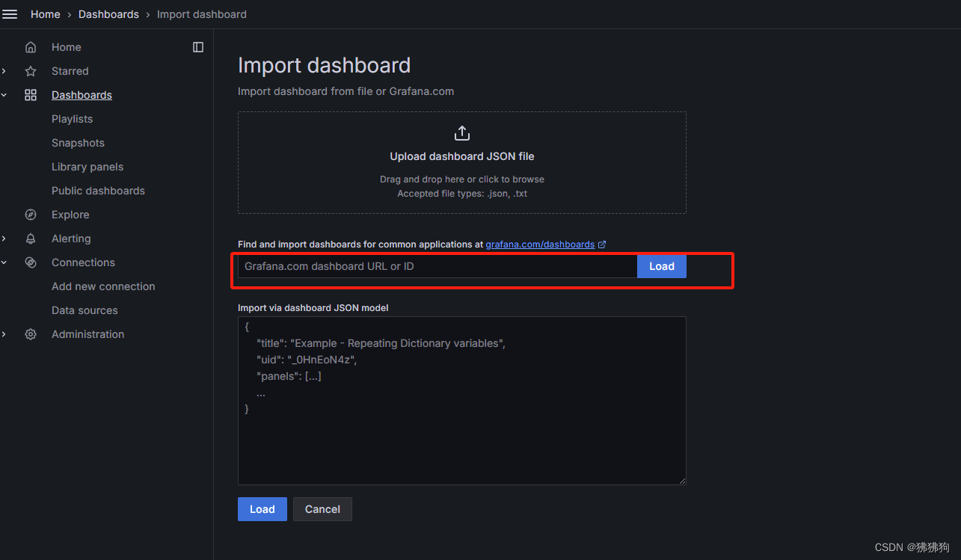Image resolution: width=961 pixels, height=560 pixels.
Task: Click Home in the breadcrumb
Action: [45, 14]
